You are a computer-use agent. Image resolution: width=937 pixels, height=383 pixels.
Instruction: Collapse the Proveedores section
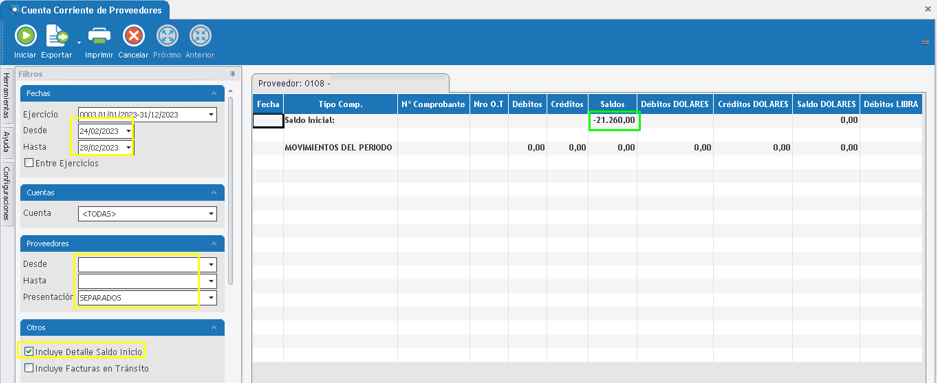coord(213,243)
